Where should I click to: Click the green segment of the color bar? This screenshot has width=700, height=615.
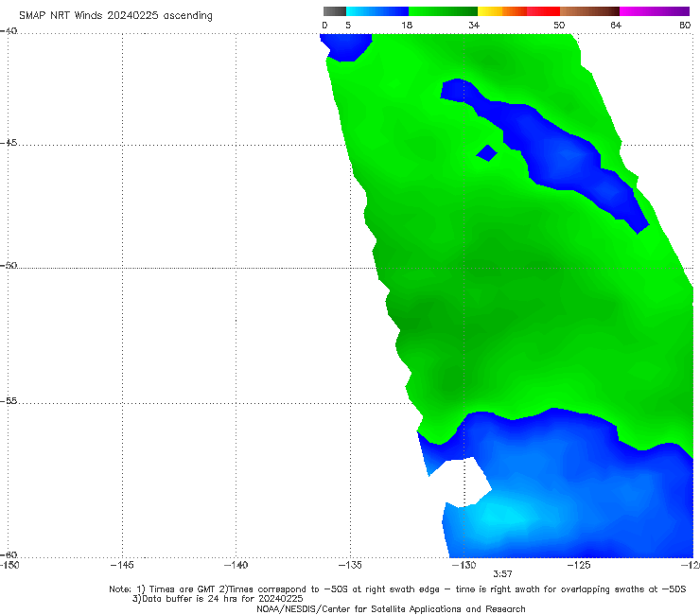click(x=443, y=11)
